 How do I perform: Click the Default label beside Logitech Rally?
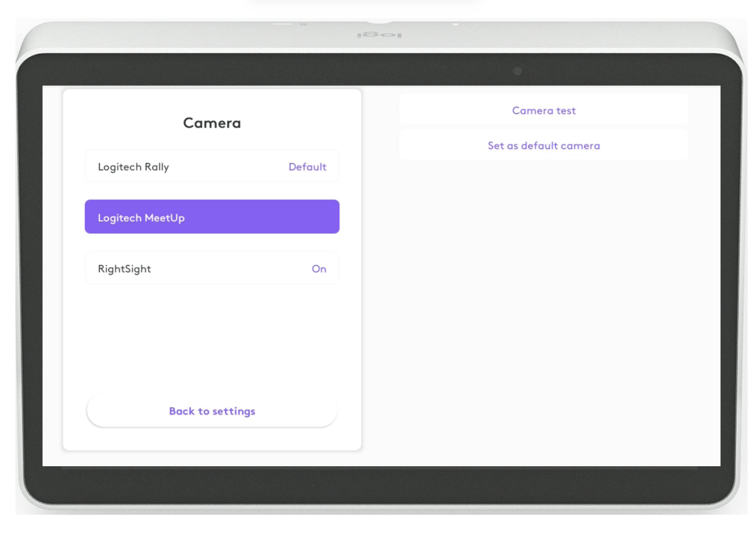pos(307,167)
